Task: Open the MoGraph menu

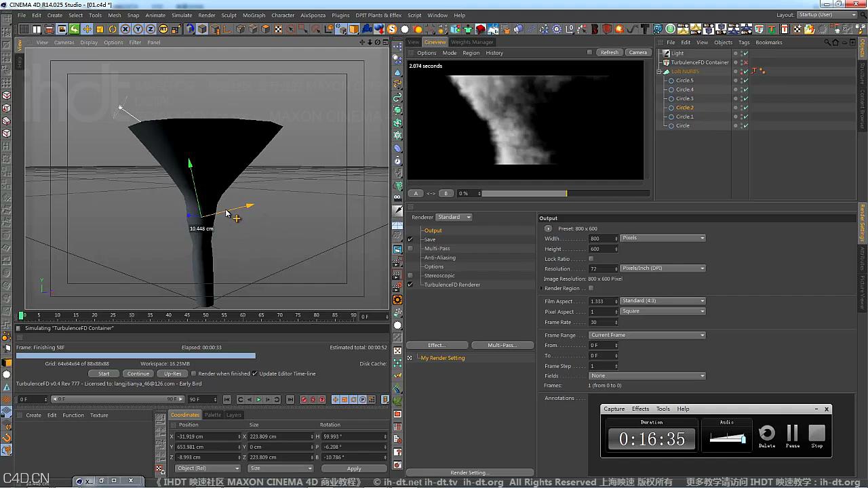Action: point(254,15)
